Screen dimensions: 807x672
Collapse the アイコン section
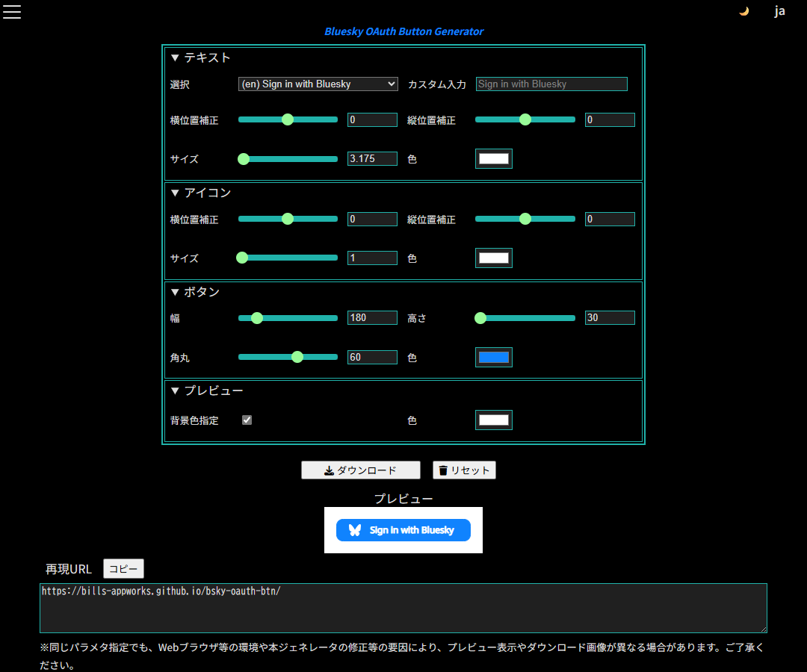pyautogui.click(x=200, y=193)
